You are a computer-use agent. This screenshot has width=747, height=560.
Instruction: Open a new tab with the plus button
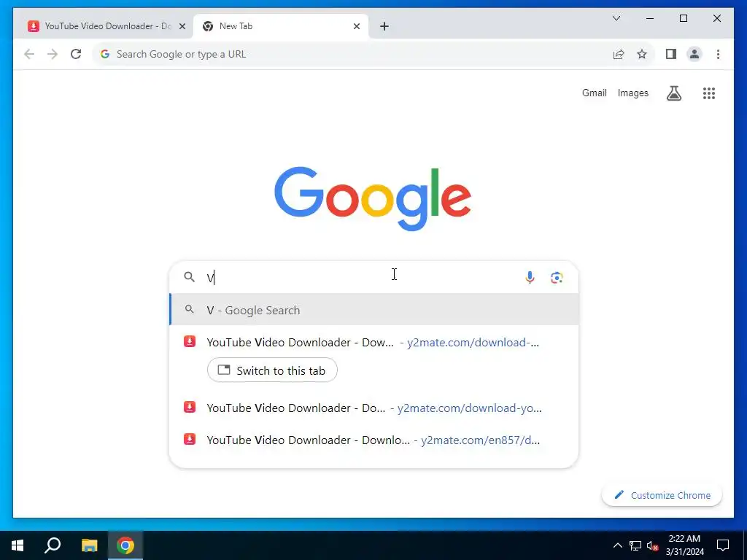pyautogui.click(x=384, y=26)
